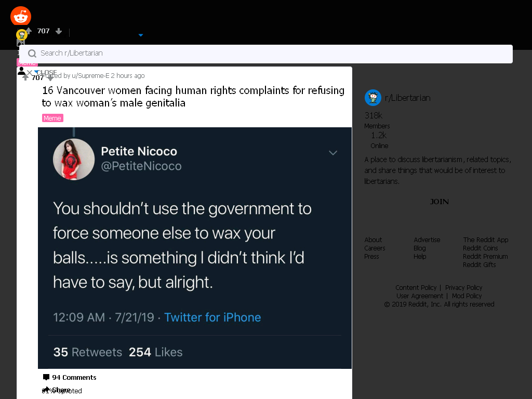This screenshot has height=399, width=532.
Task: Upvote using the top bar arrow
Action: 29,31
